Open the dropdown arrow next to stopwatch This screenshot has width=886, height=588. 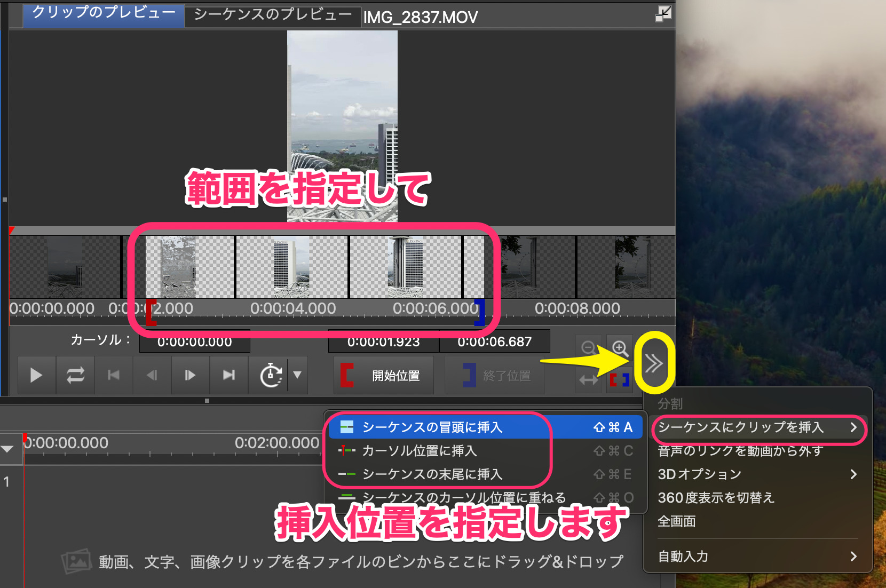tap(298, 375)
